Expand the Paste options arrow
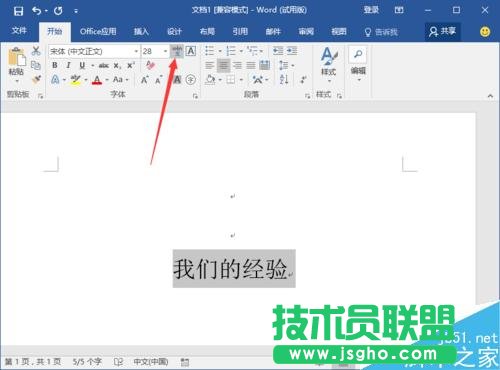Image resolution: width=500 pixels, height=370 pixels. click(17, 81)
